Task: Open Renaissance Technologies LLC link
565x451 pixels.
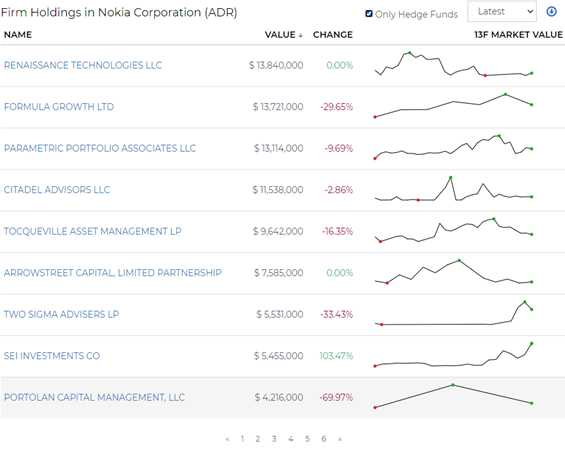Action: 83,65
